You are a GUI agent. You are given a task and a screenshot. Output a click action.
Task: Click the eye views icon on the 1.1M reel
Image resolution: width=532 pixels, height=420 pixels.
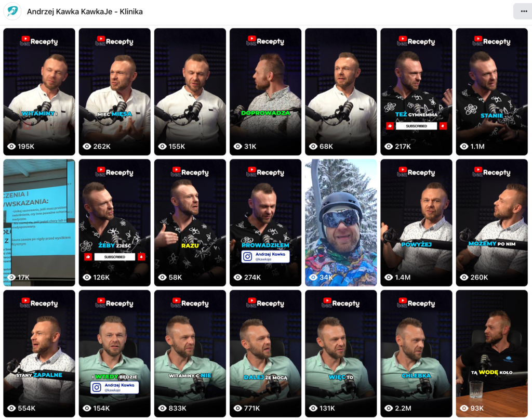464,147
